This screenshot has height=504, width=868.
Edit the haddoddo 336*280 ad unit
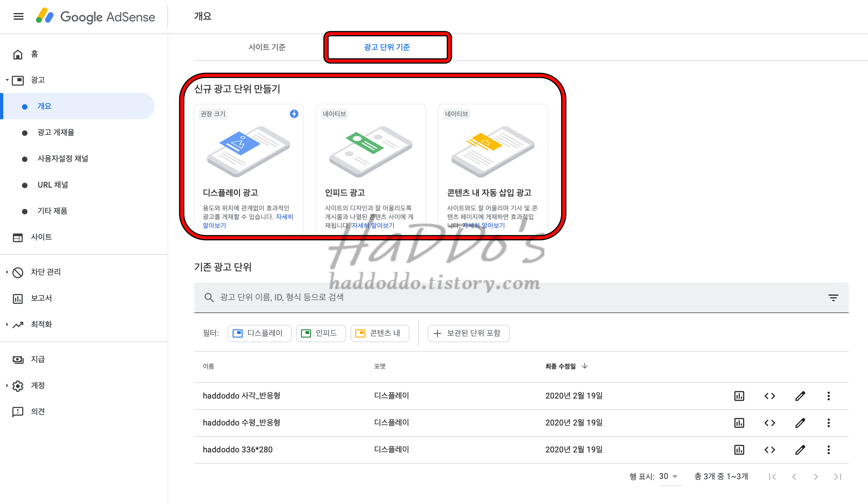(800, 450)
